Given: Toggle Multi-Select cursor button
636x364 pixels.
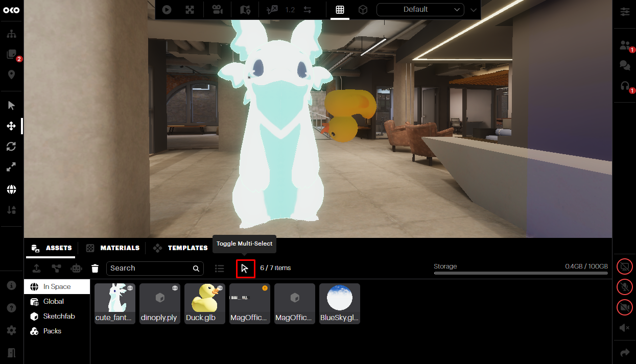Looking at the screenshot, I should 245,269.
